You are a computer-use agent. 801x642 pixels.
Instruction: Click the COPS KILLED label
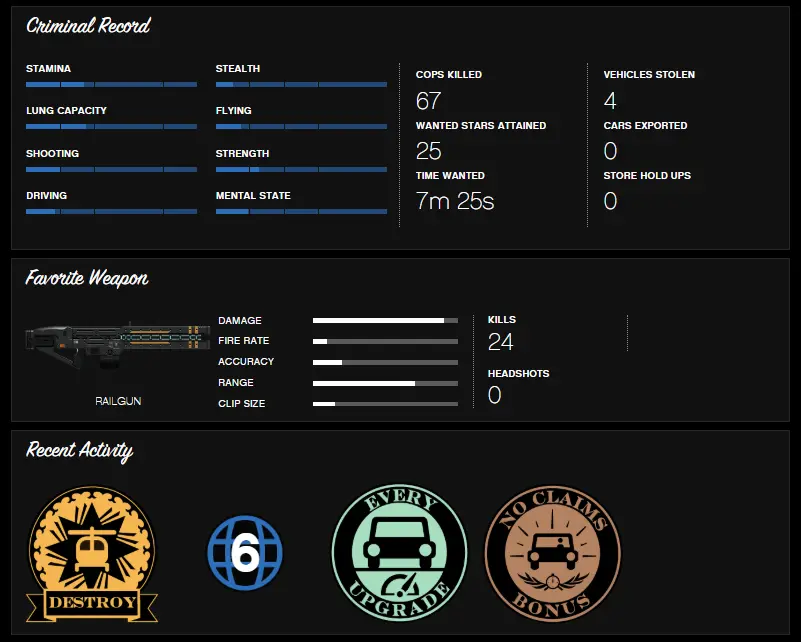[x=449, y=75]
